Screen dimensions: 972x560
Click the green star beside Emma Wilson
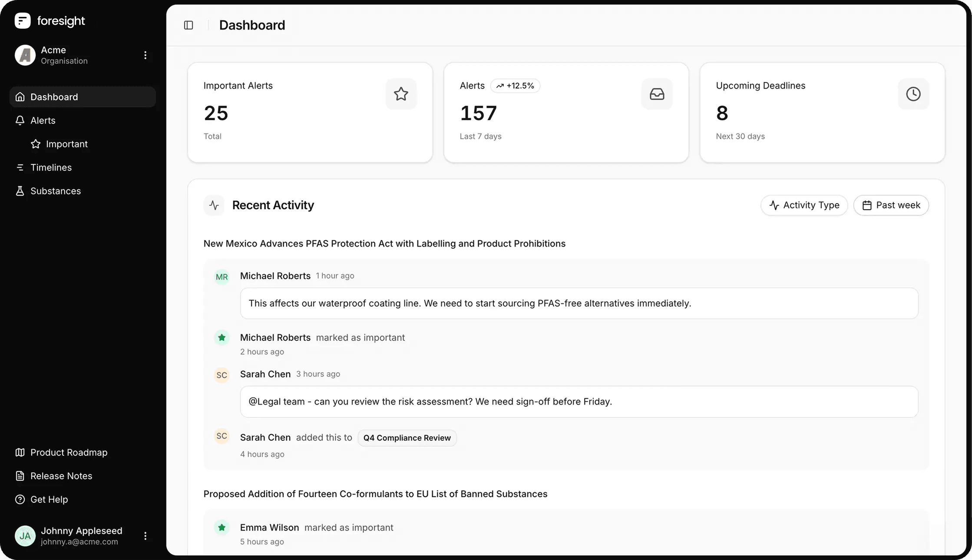pos(222,527)
